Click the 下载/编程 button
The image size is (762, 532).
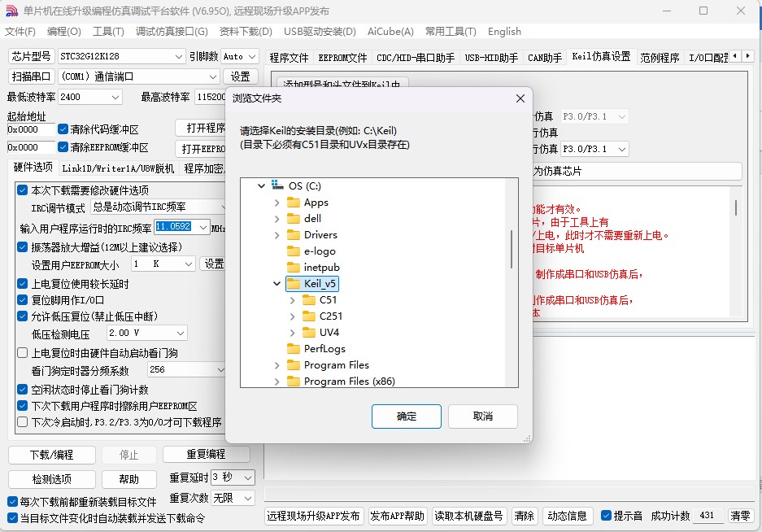click(51, 455)
